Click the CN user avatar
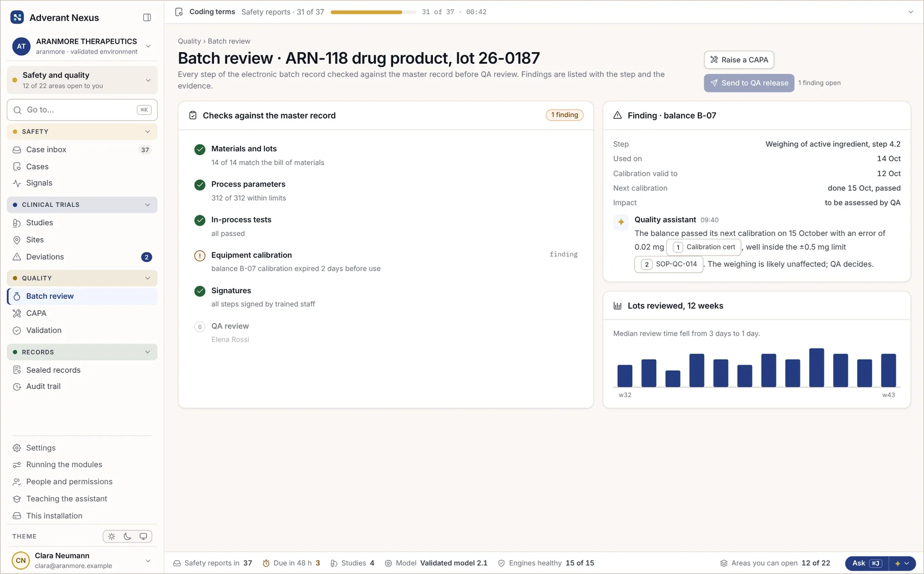The image size is (924, 574). (21, 561)
